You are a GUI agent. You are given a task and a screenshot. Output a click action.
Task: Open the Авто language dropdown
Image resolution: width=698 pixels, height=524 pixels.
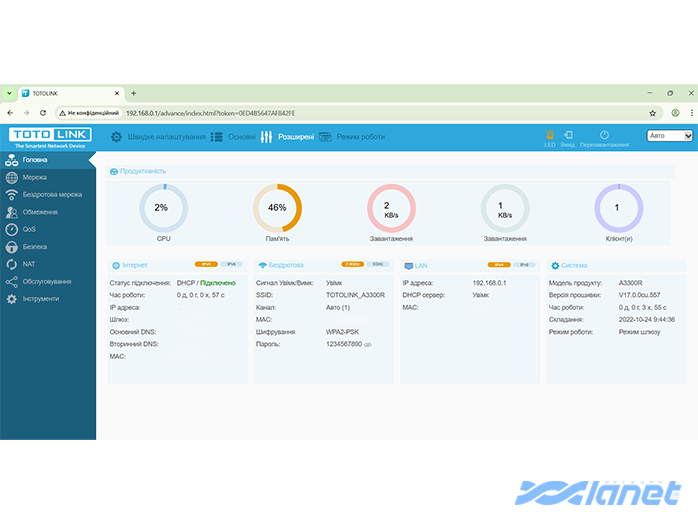[670, 136]
